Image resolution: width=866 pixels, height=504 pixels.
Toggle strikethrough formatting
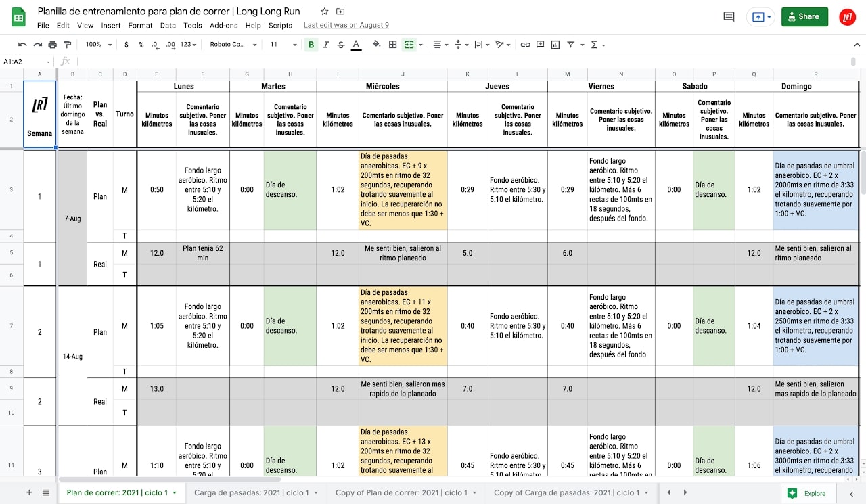click(x=341, y=45)
